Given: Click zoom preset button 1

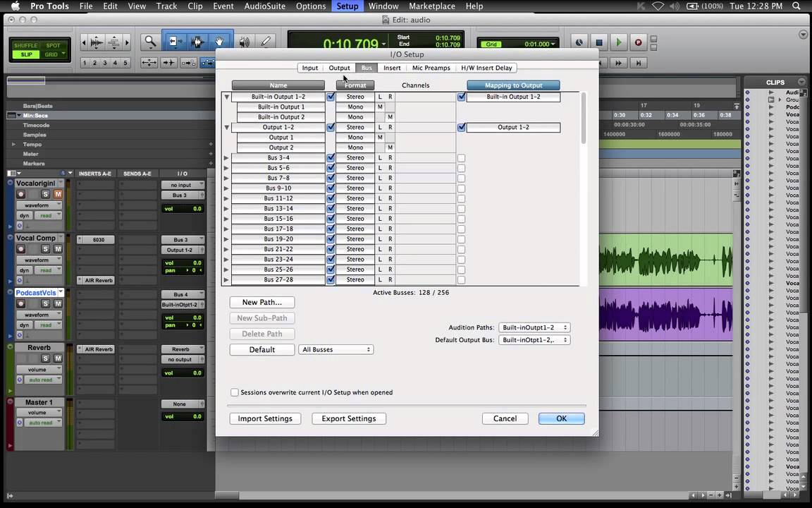Looking at the screenshot, I should tap(85, 63).
